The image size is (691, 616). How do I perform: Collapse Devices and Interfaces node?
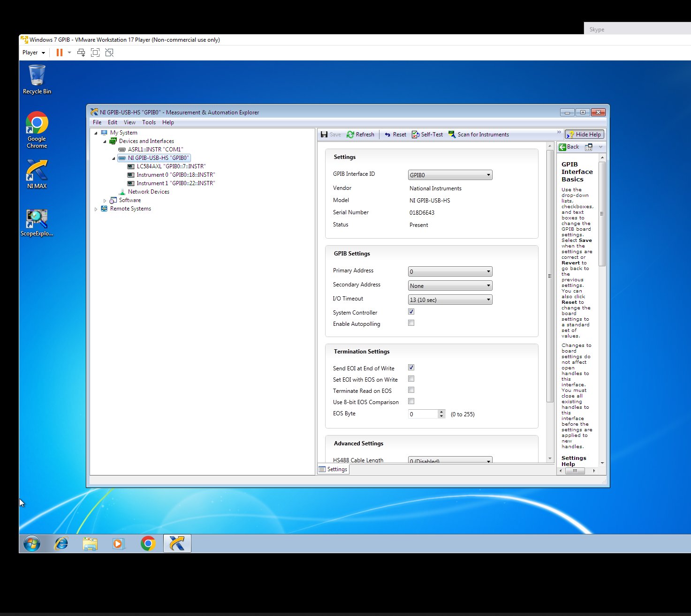(105, 142)
